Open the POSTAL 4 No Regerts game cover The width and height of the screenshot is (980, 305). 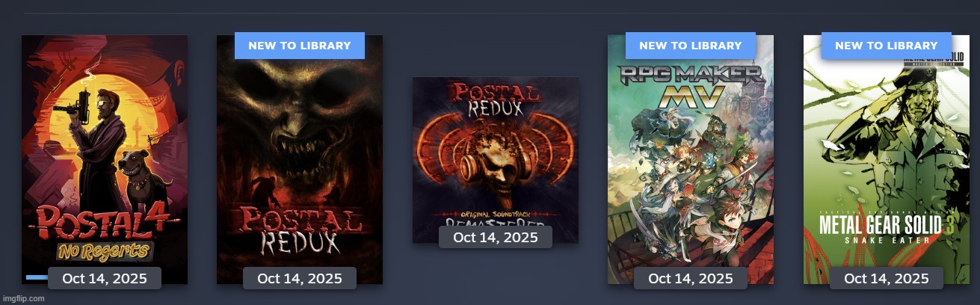(105, 159)
